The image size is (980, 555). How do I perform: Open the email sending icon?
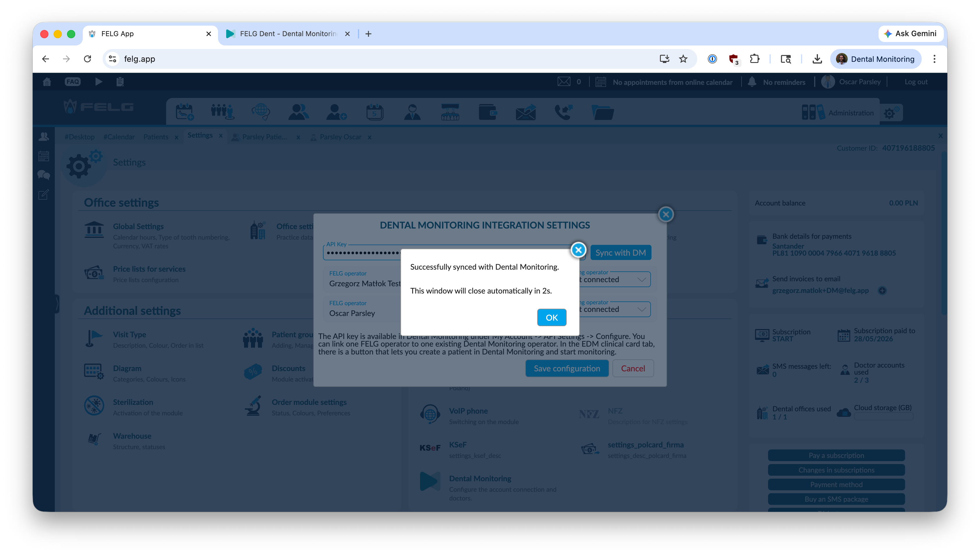526,112
